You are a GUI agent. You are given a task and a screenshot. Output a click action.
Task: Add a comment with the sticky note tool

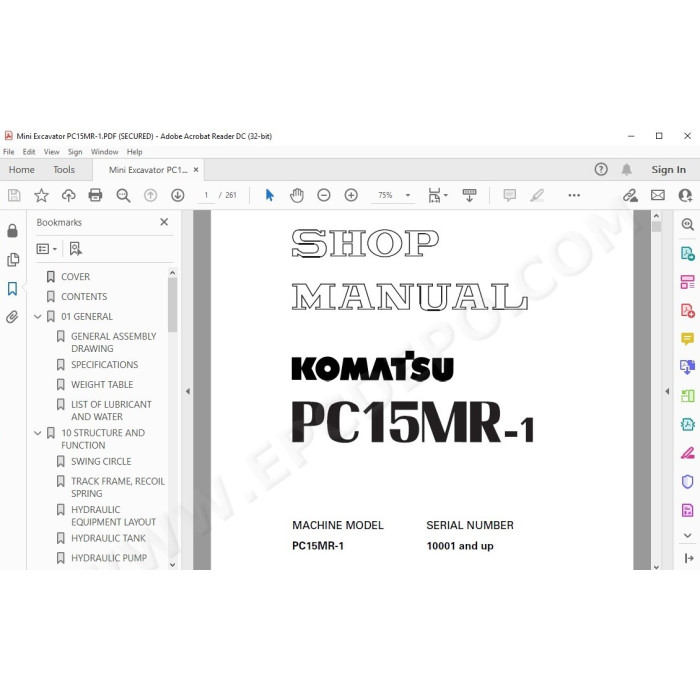[x=509, y=195]
